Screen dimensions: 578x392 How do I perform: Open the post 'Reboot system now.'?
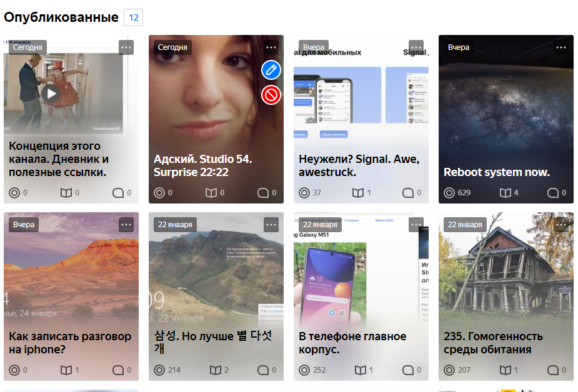click(497, 172)
